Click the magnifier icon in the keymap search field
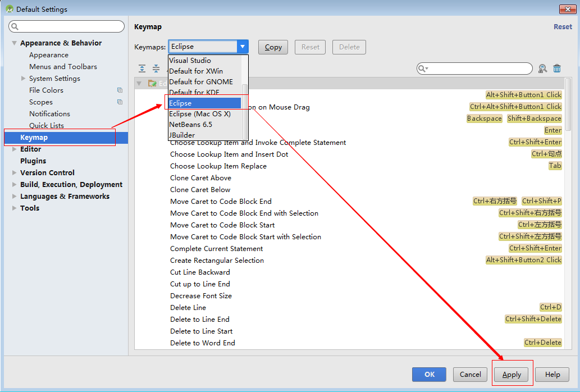Screen dimensions: 580x392 tap(422, 69)
